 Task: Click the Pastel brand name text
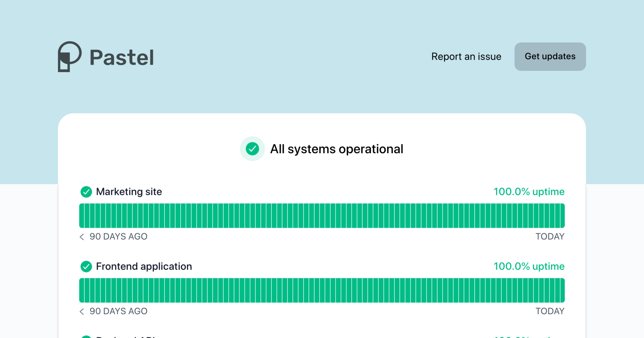pyautogui.click(x=122, y=57)
